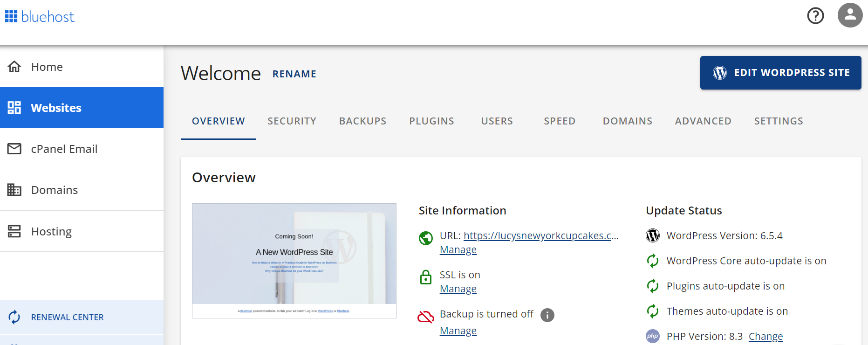Click 'Plugins auto-update is on' text

click(725, 286)
